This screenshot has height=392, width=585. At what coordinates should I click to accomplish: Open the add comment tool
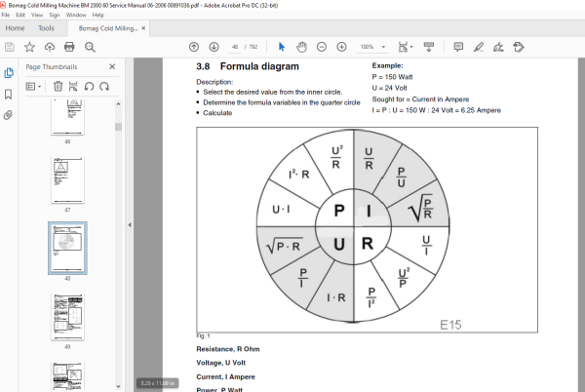[x=458, y=47]
